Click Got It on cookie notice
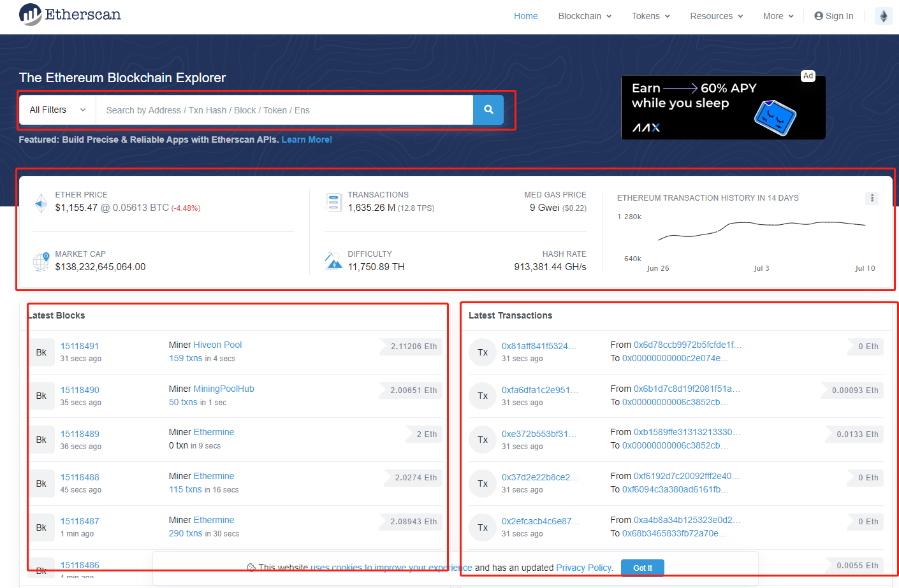The width and height of the screenshot is (899, 588). pyautogui.click(x=642, y=568)
